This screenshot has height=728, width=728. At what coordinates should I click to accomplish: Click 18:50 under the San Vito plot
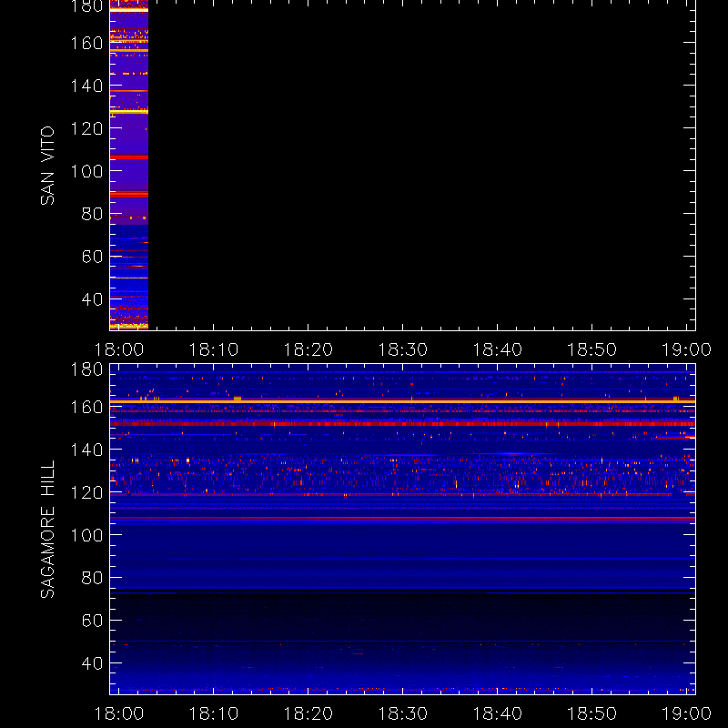coord(592,349)
